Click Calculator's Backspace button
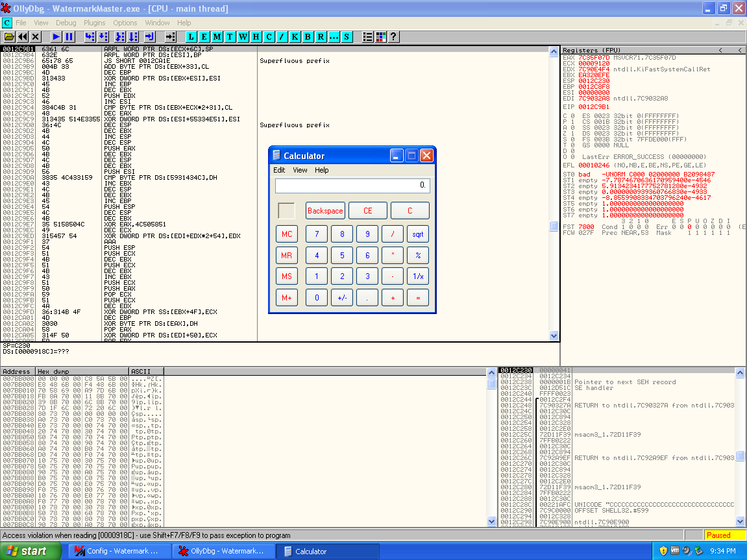 325,210
